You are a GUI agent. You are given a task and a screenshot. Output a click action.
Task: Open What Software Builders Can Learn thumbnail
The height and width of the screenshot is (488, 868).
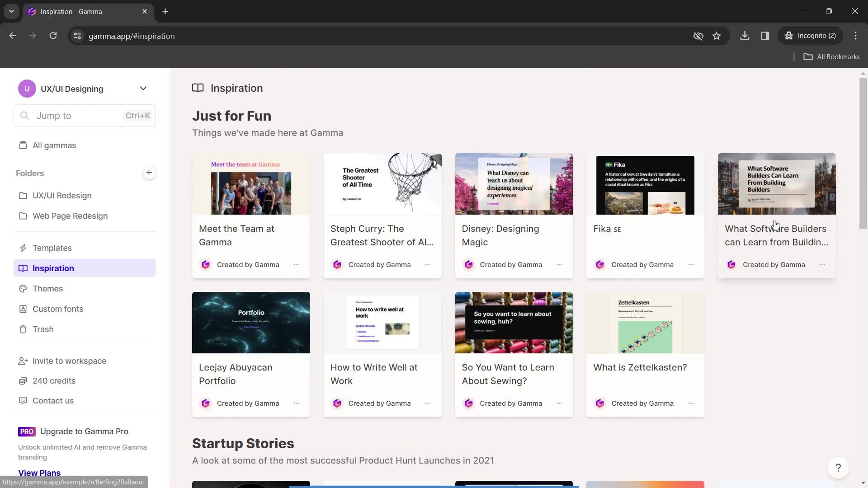point(777,184)
